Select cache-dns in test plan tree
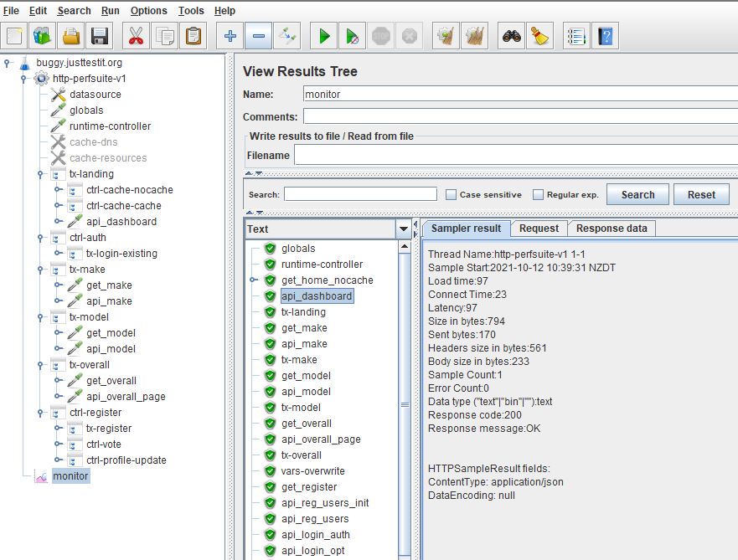Viewport: 738px width, 560px height. pos(94,142)
